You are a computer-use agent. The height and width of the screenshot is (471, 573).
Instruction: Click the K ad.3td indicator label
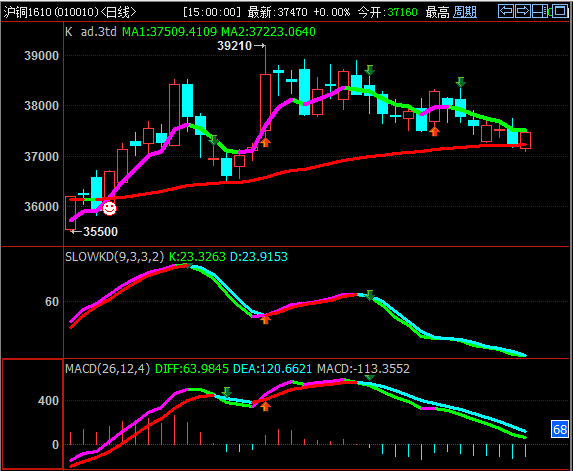[91, 32]
